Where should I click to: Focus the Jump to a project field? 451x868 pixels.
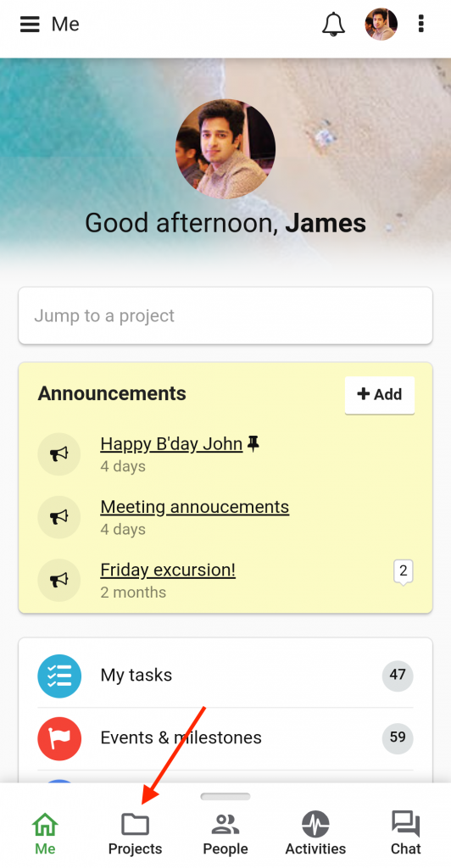coord(225,315)
